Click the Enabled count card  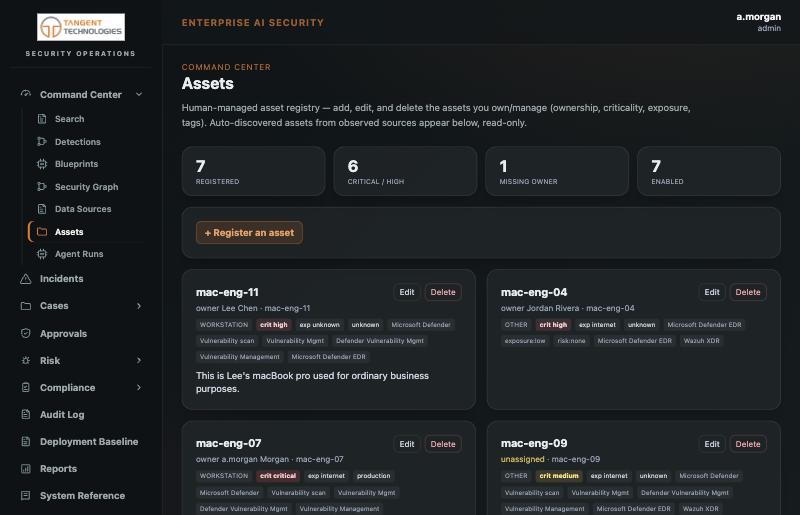click(709, 171)
